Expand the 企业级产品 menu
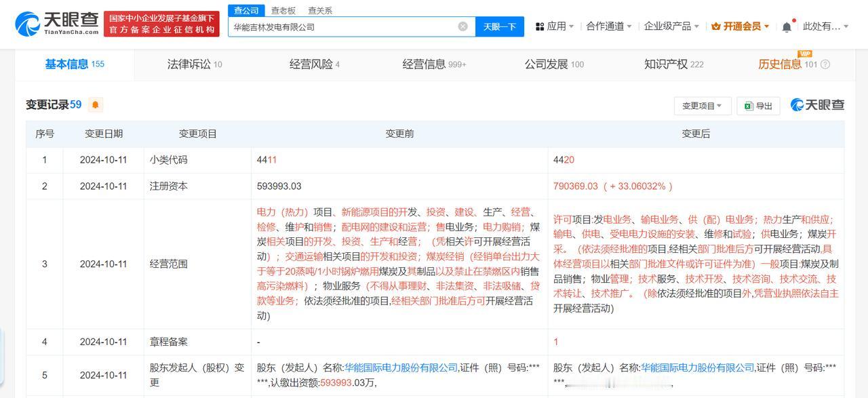This screenshot has width=868, height=398. [672, 26]
